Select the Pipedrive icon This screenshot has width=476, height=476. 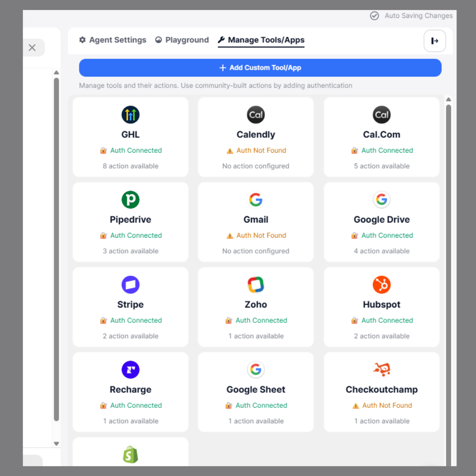point(131,200)
